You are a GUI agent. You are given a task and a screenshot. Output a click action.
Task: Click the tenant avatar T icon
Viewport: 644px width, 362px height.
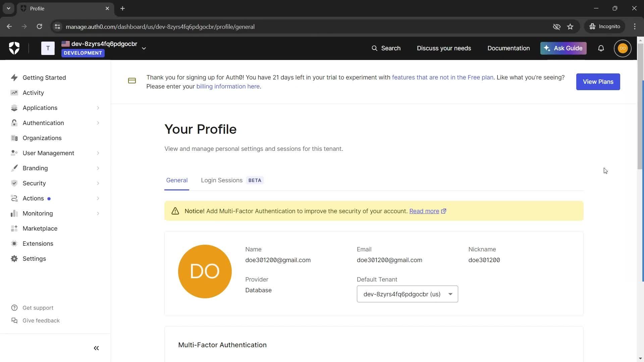point(48,48)
